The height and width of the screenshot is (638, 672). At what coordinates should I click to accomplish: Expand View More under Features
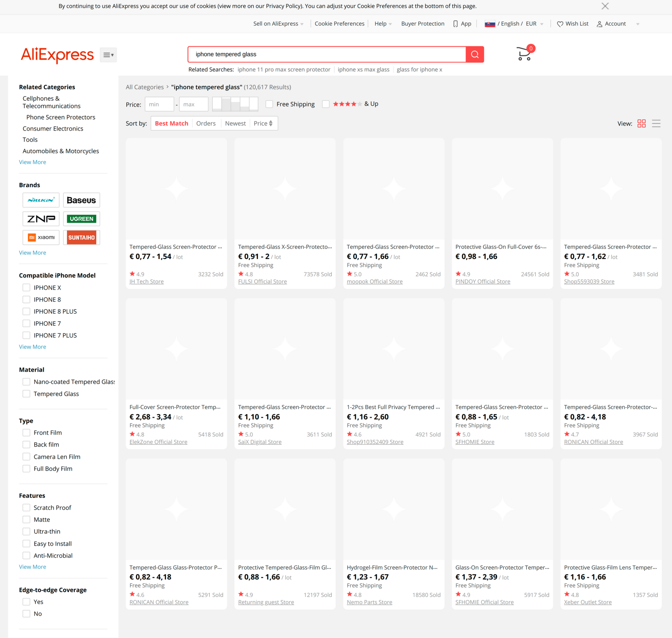[x=32, y=567]
